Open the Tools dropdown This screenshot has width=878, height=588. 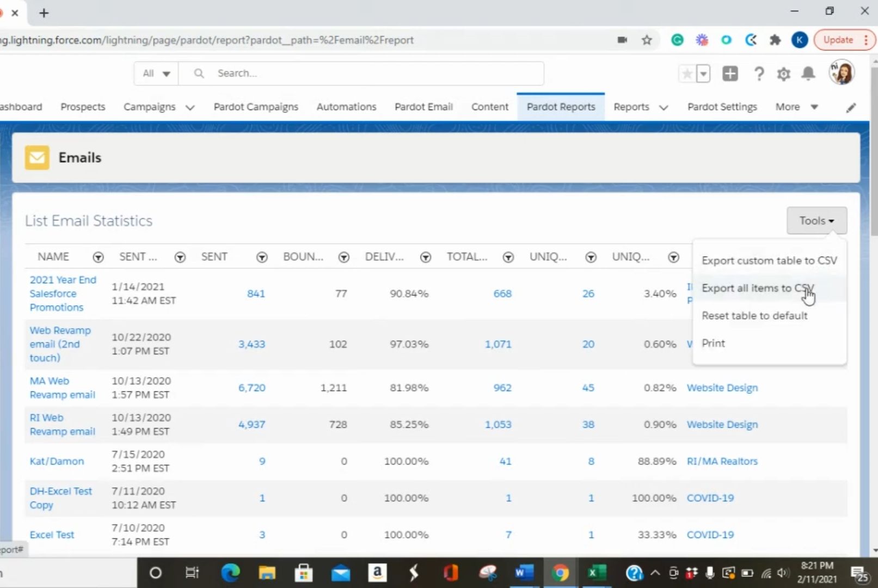click(816, 220)
